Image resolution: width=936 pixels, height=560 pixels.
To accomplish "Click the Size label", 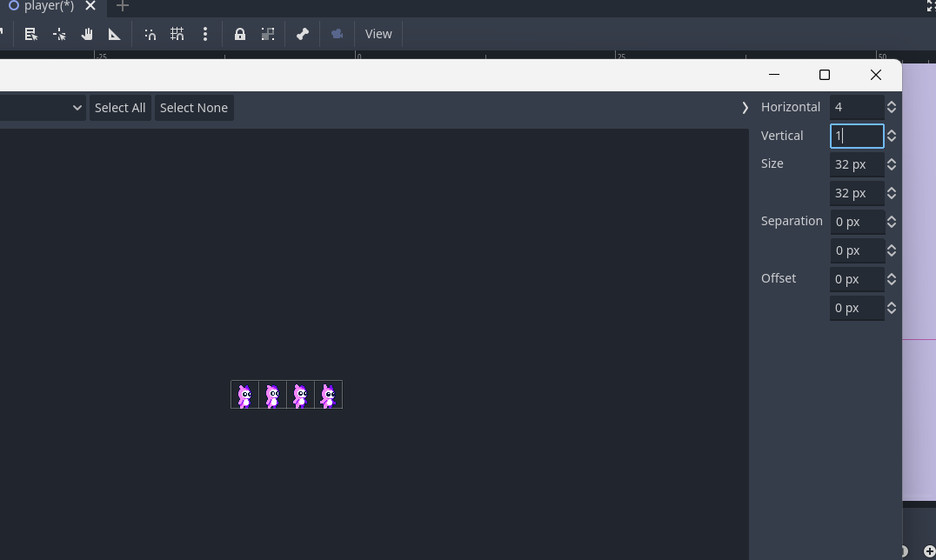I will [x=772, y=163].
